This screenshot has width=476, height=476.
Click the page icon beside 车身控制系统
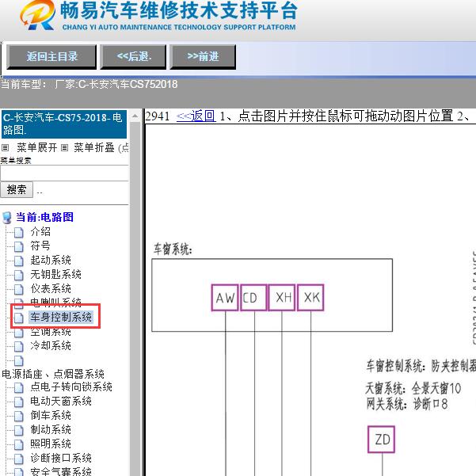point(19,318)
